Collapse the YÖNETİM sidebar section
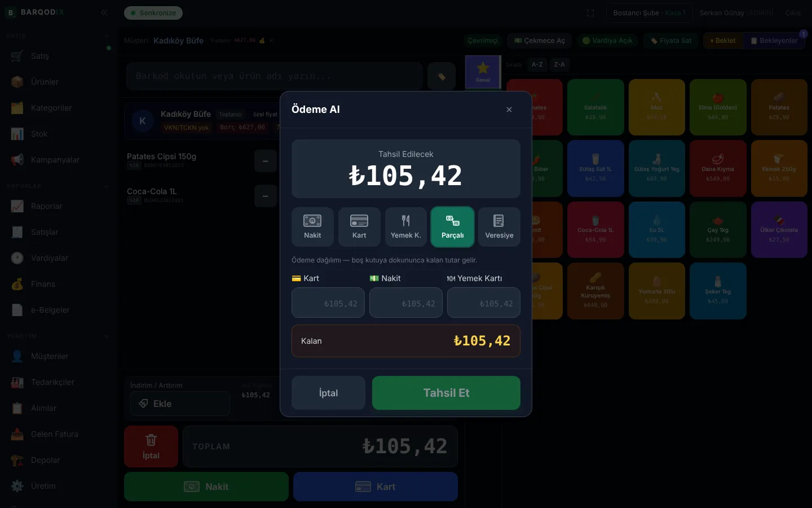The height and width of the screenshot is (508, 812). click(x=107, y=336)
